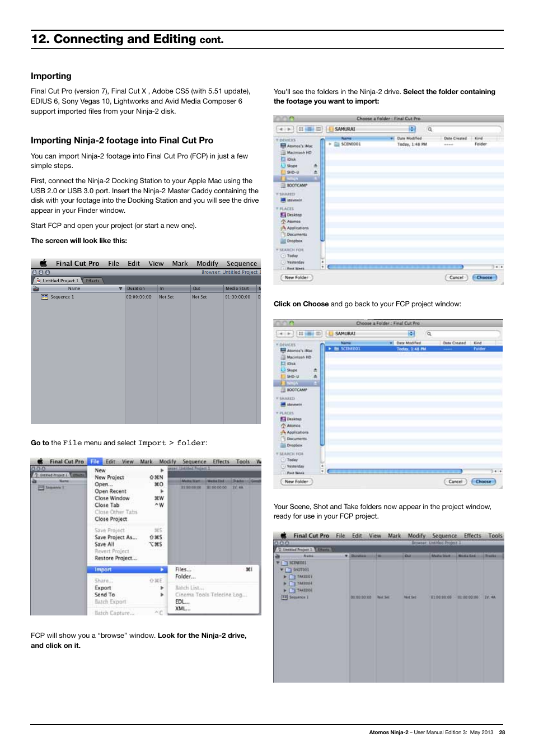This screenshot has height=756, width=534.
Task: Sort by Date Modified header in upper dialog
Action: tap(418, 138)
